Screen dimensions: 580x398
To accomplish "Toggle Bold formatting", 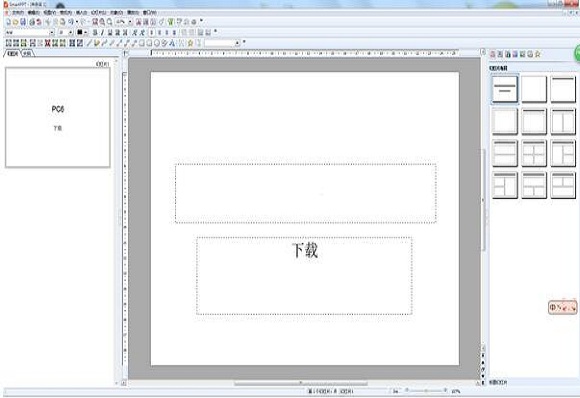I will [95, 33].
